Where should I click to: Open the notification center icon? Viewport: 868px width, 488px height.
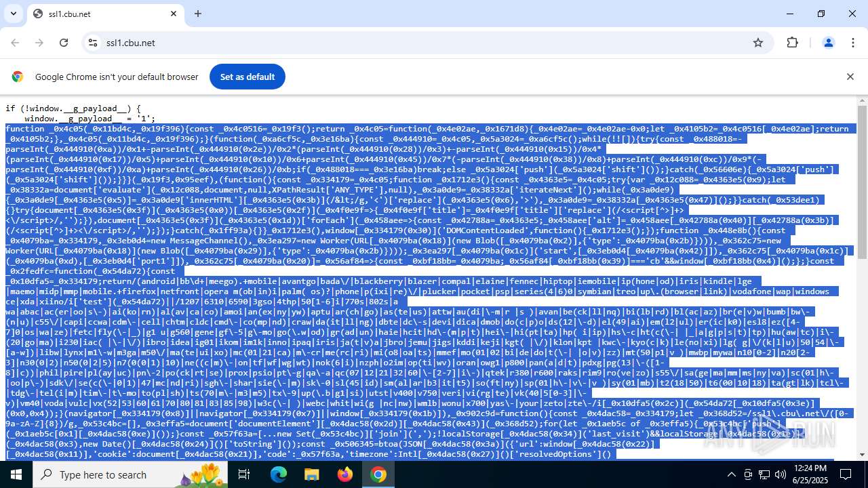tap(846, 474)
